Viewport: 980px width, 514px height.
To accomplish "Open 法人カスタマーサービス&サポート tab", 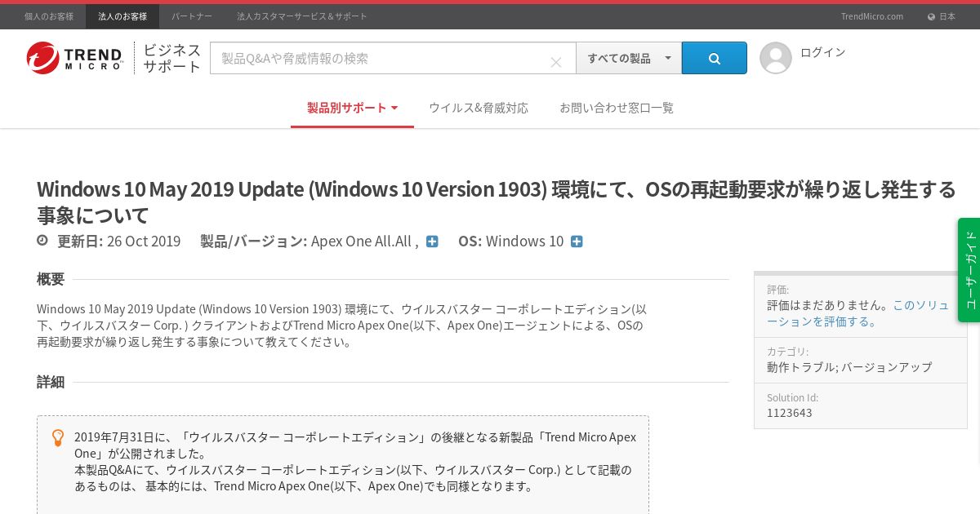I will point(302,16).
